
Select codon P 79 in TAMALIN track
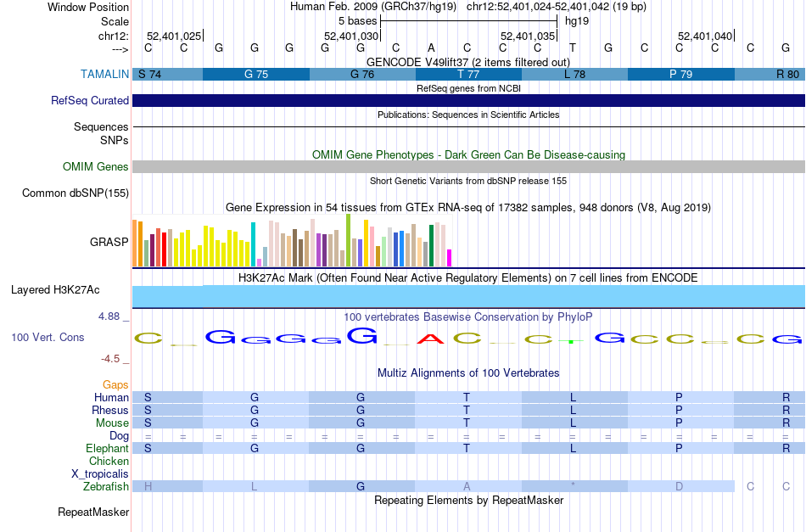tap(681, 74)
